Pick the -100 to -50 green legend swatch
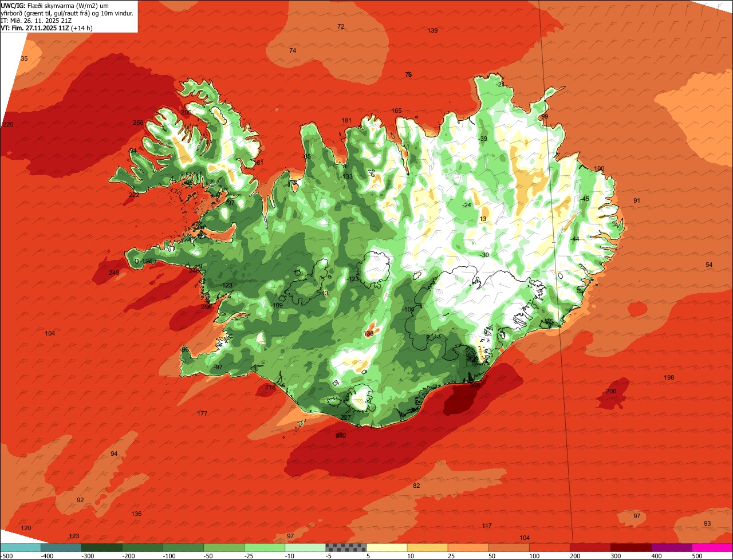733x560 pixels. tap(183, 547)
